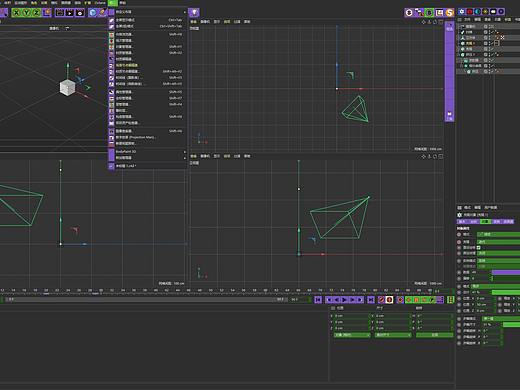Click the record keyframe button

click(381, 300)
